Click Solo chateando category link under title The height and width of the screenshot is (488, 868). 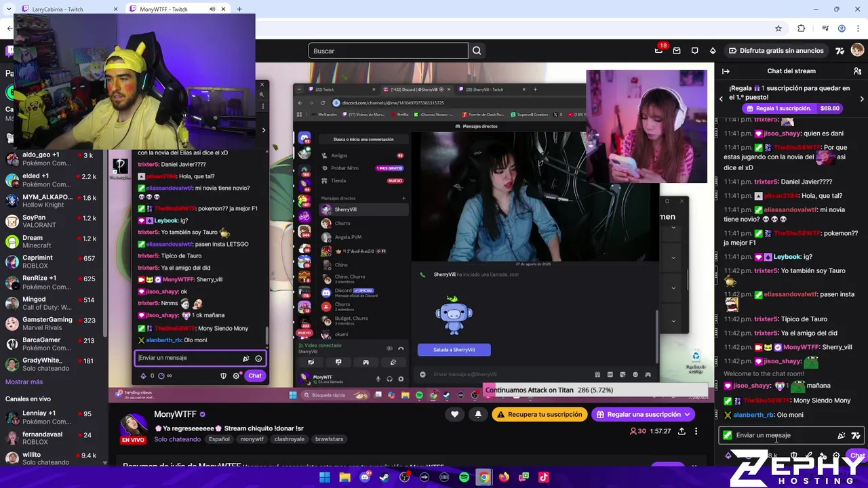177,439
